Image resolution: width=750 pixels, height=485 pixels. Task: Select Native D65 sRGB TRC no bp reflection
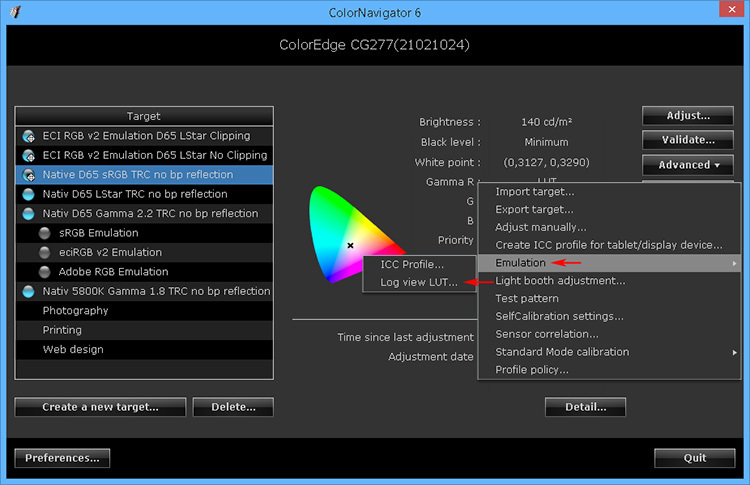144,175
